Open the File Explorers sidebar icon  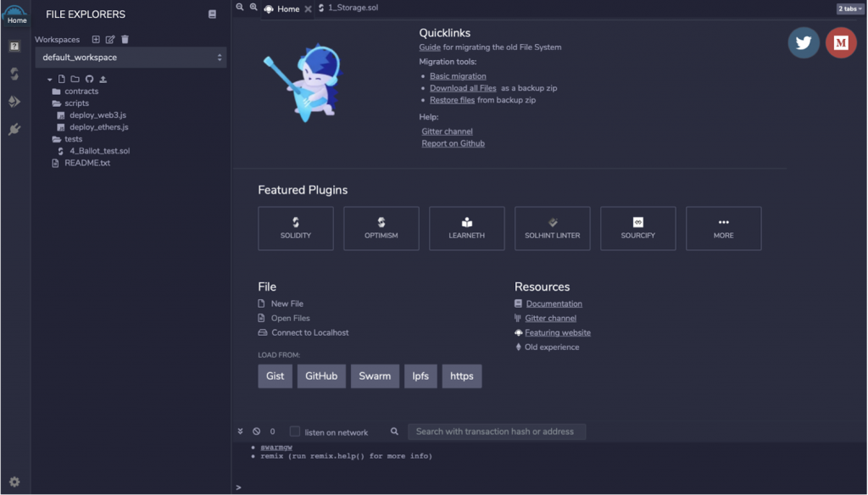tap(14, 46)
